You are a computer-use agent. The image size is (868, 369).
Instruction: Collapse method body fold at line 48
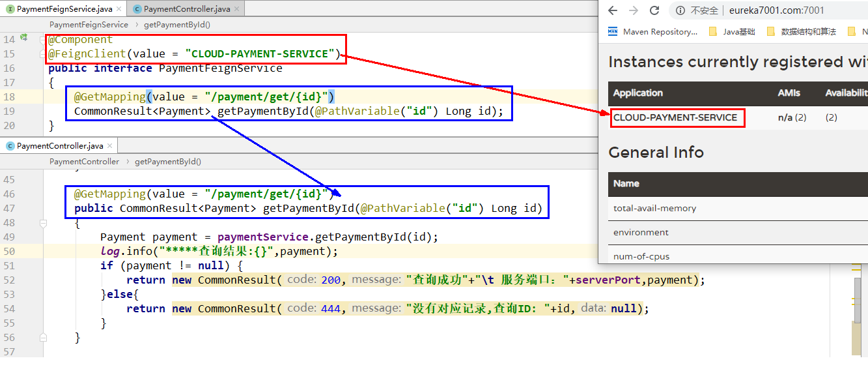43,223
